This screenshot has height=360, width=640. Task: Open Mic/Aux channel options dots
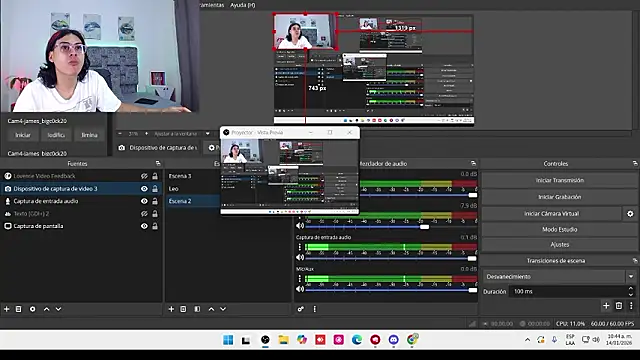click(300, 278)
